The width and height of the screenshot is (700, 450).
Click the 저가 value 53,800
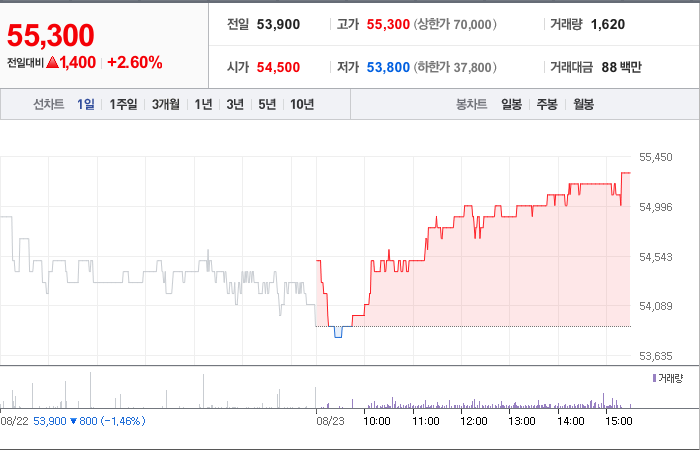coord(388,67)
